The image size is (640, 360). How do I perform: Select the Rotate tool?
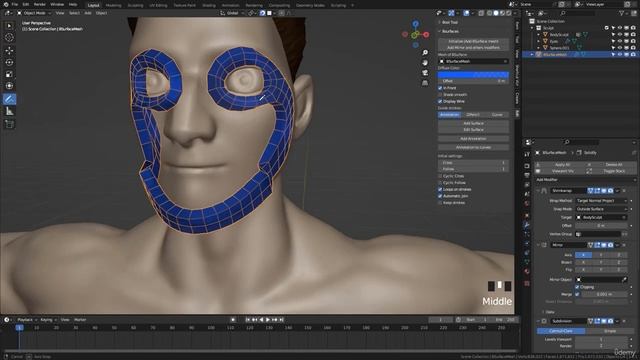[9, 62]
